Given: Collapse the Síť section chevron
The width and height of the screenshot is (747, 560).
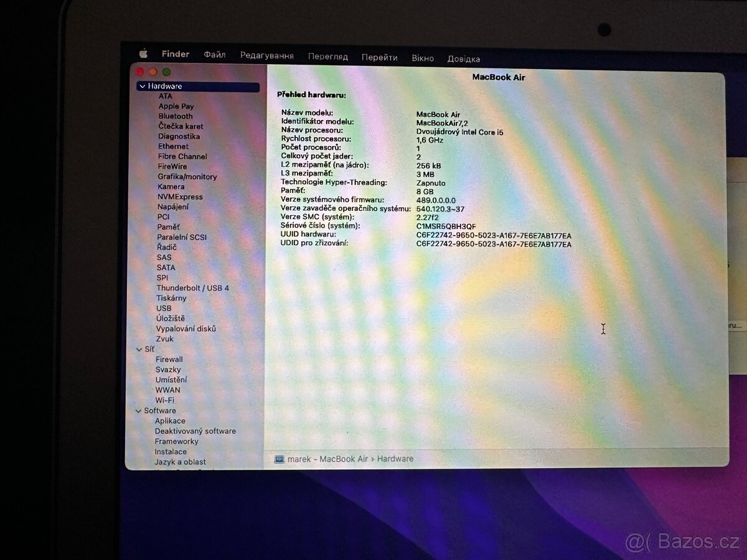Looking at the screenshot, I should [x=139, y=349].
